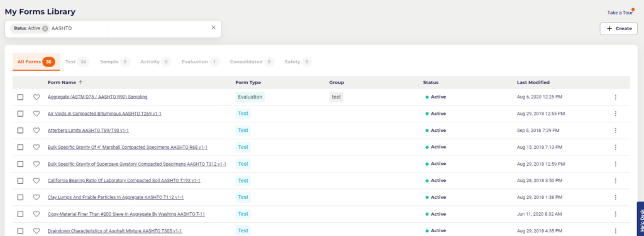
Task: Favorite the Atterberg Limits AASHTO form
Action: point(36,131)
